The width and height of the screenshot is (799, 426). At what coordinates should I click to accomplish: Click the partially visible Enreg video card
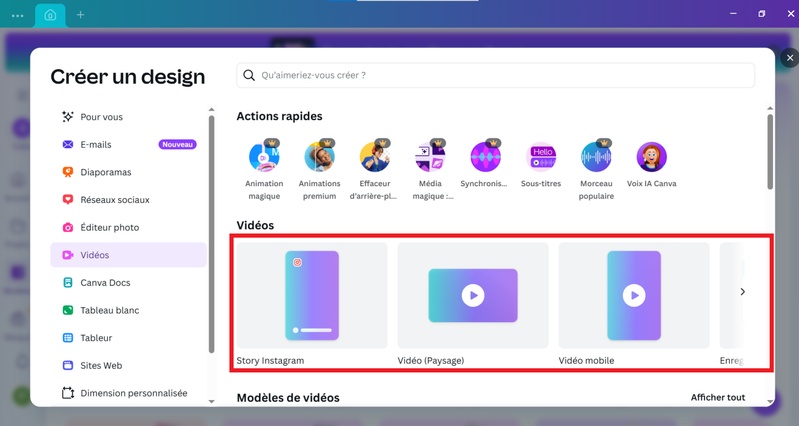tap(732, 304)
